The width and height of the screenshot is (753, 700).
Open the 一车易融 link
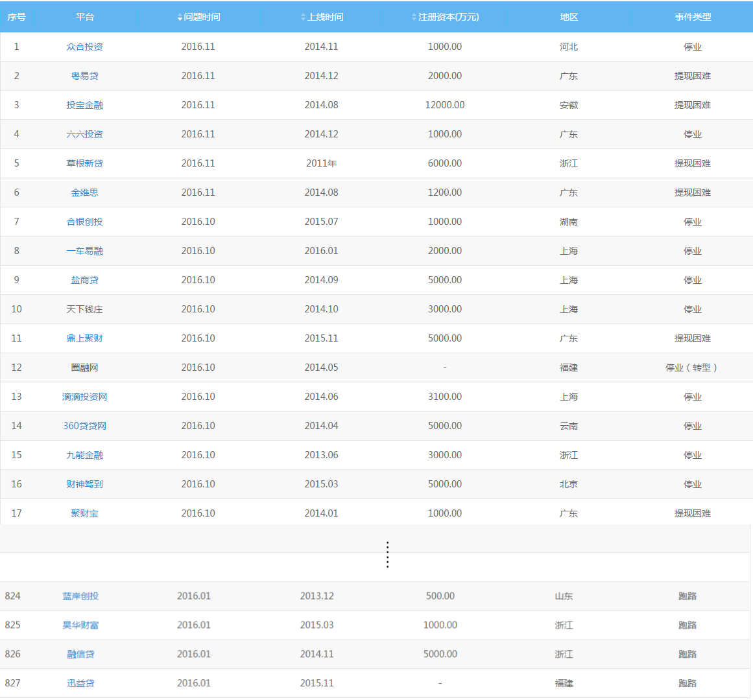click(84, 251)
